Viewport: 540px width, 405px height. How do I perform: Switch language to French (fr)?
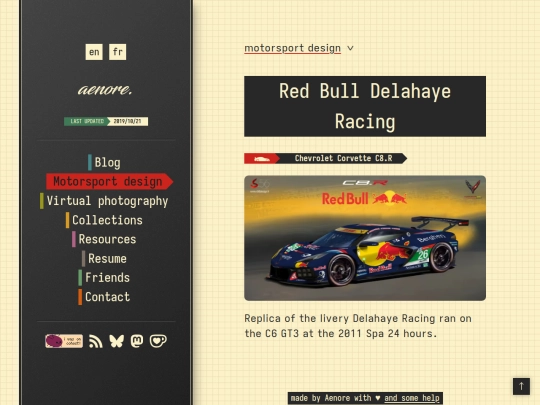click(x=117, y=52)
